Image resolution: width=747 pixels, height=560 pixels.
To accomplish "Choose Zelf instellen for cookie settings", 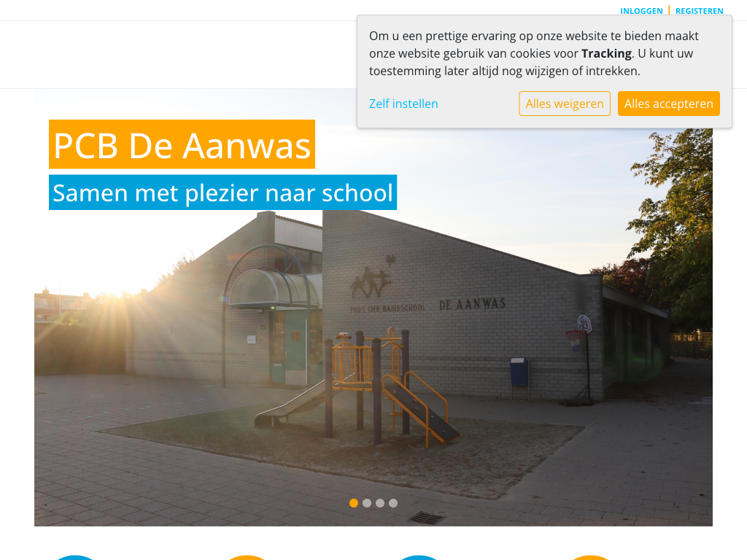I will coord(403,104).
